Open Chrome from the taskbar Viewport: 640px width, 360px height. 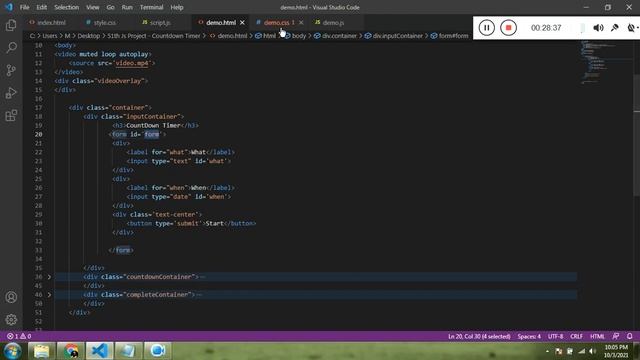70,351
